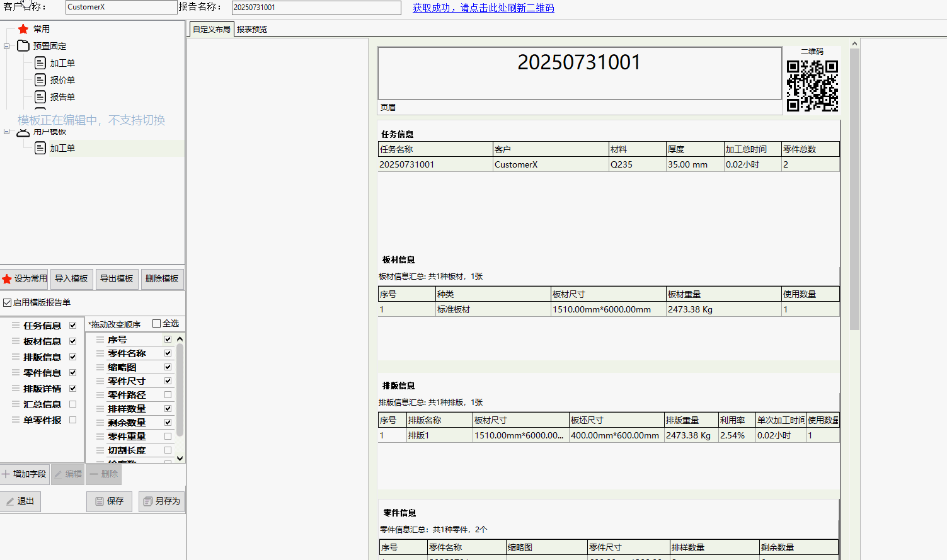Click the report preview vertical scrollbar
947x560 pixels.
854,189
